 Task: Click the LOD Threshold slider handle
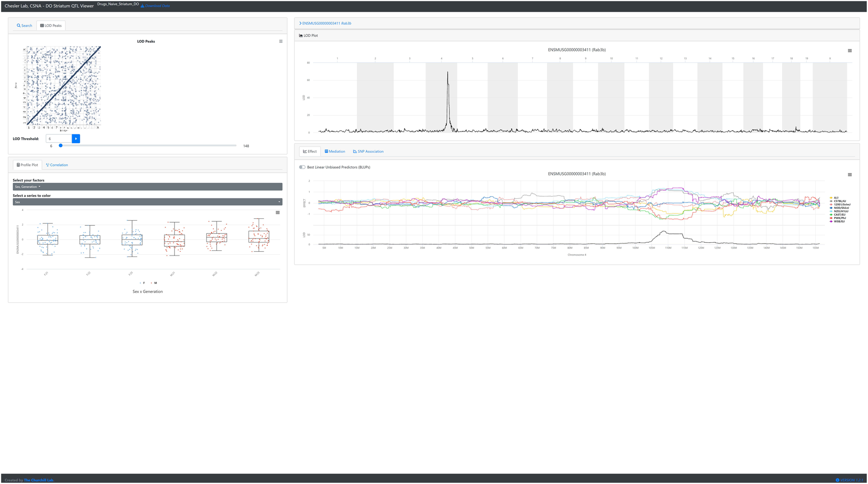pos(61,146)
